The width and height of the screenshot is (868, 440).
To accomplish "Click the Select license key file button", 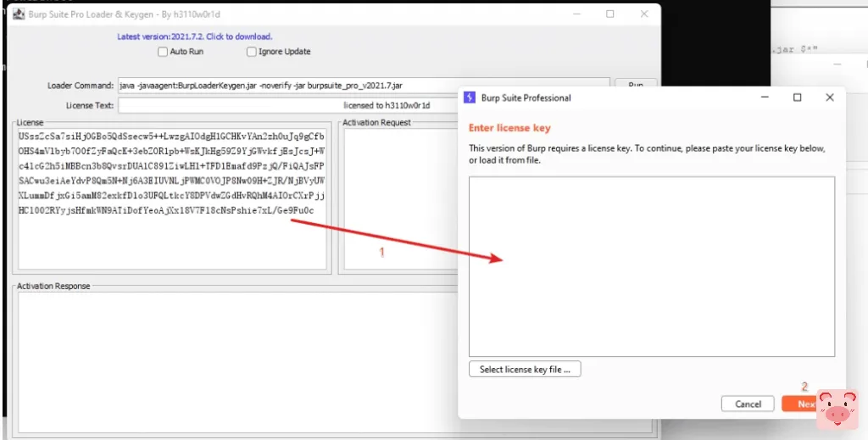I will coord(525,369).
